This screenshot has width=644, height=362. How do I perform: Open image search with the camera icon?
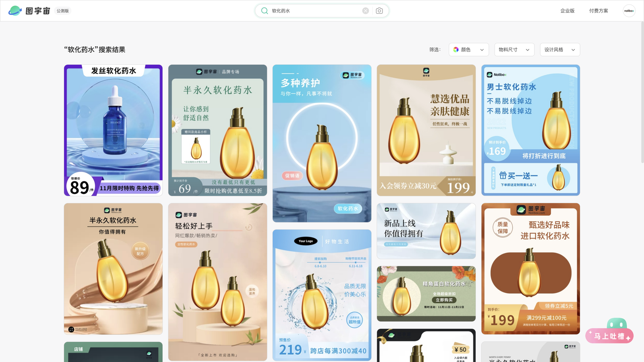[379, 11]
